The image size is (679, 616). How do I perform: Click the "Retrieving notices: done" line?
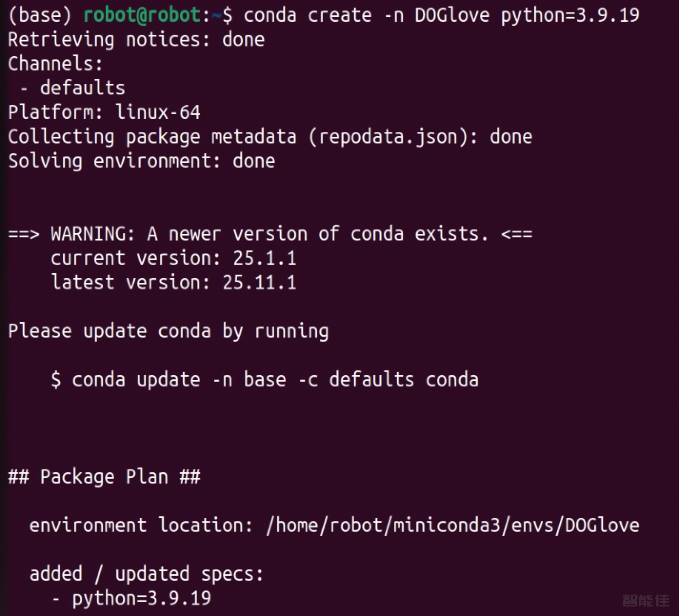pos(136,40)
